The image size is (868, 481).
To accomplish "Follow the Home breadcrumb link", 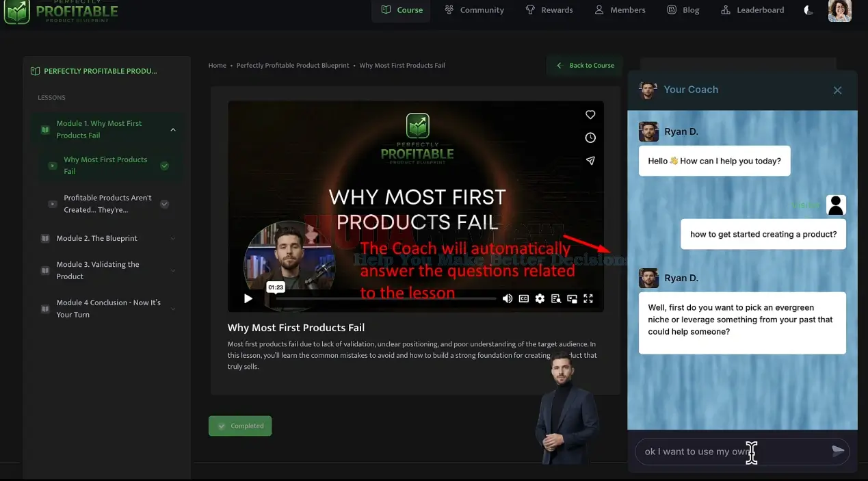I will [218, 66].
